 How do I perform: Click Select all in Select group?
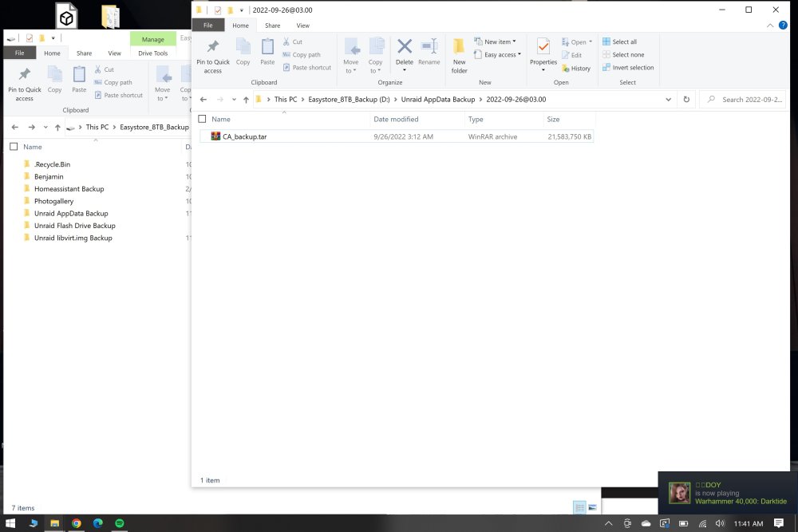(619, 41)
